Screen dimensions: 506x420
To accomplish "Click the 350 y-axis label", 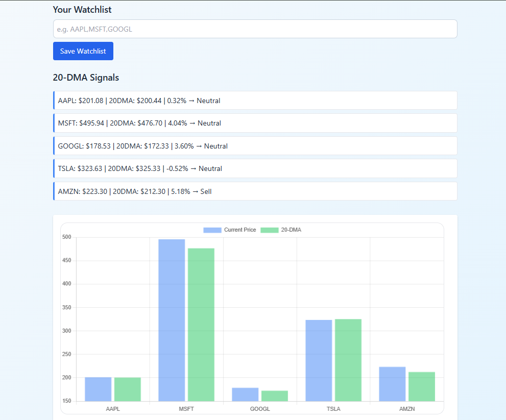I will click(x=67, y=307).
